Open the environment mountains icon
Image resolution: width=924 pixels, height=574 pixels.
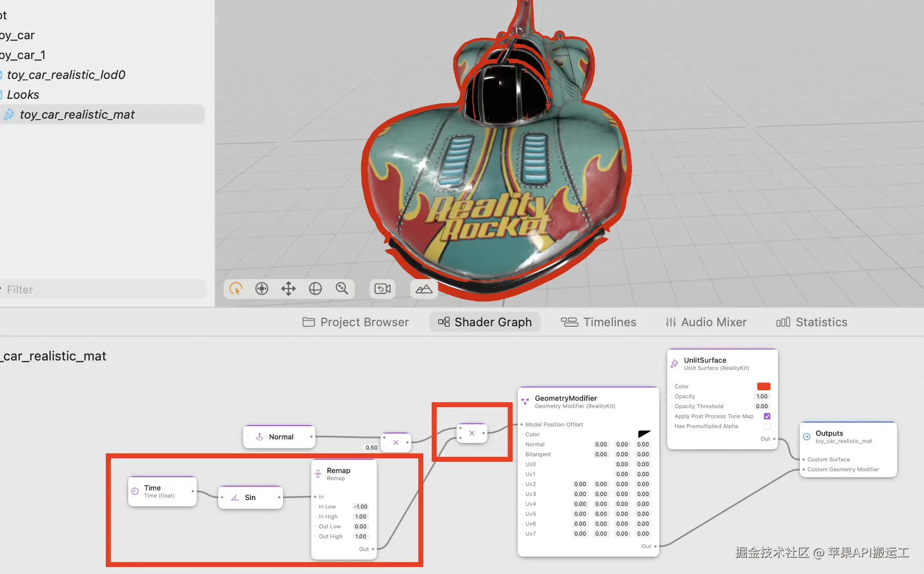tap(424, 289)
